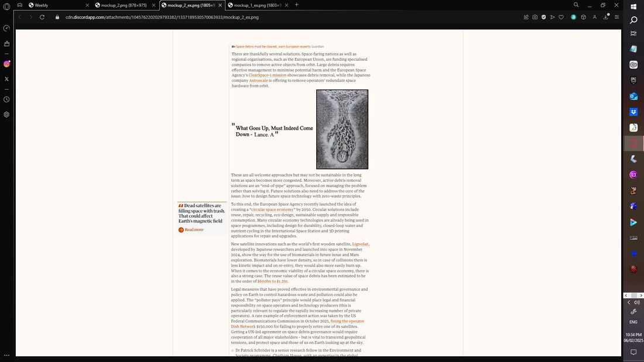Close the mockup_2_ex.png tab
Image resolution: width=644 pixels, height=362 pixels.
(x=220, y=5)
